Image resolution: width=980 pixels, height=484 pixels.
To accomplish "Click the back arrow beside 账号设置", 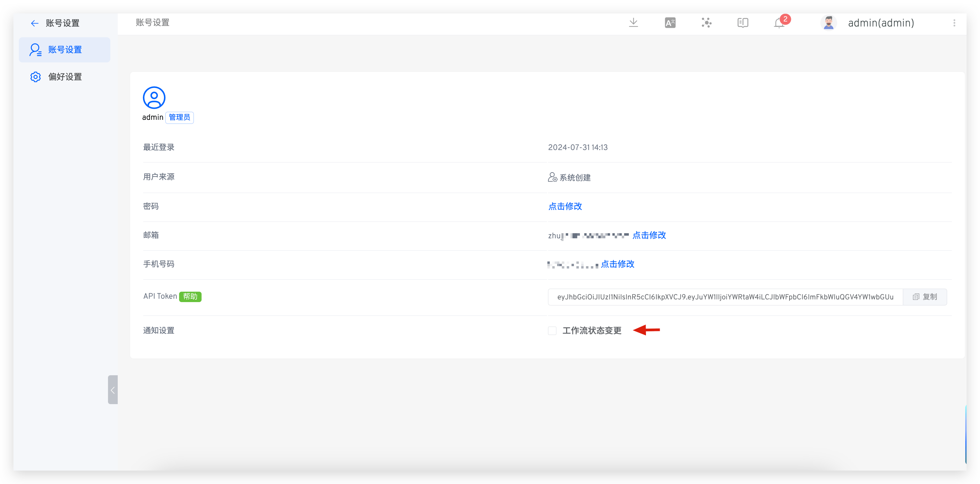I will click(35, 23).
